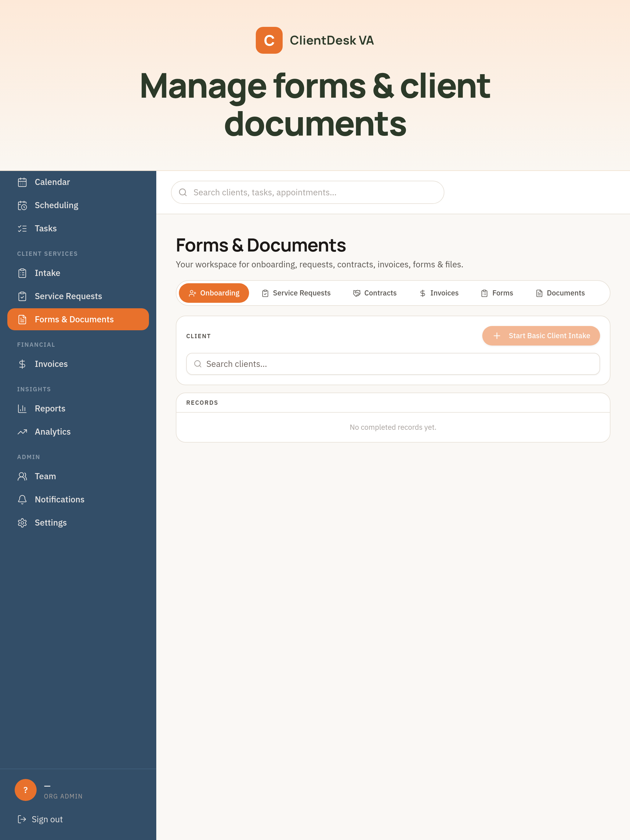Screen dimensions: 630x840
Task: Start Basic Client Intake button
Action: click(x=541, y=336)
